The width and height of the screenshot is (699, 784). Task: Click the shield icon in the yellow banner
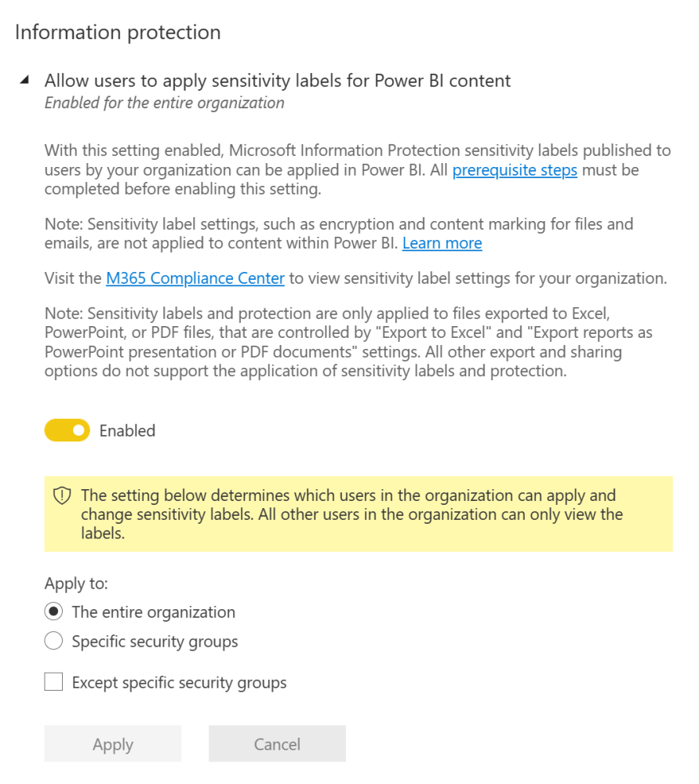click(62, 495)
